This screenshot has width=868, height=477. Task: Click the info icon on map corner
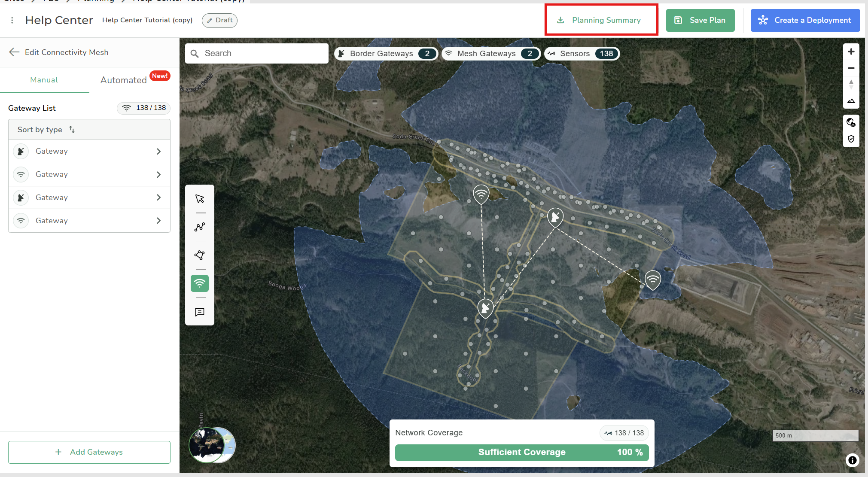click(852, 460)
